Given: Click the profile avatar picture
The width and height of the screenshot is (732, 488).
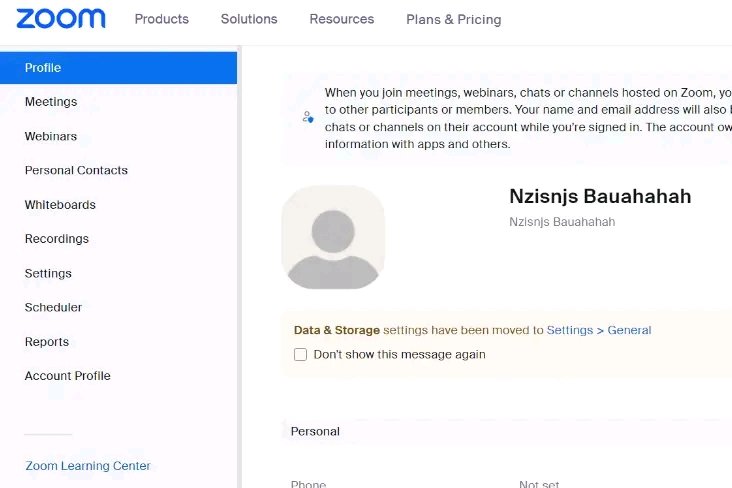Looking at the screenshot, I should [x=333, y=237].
